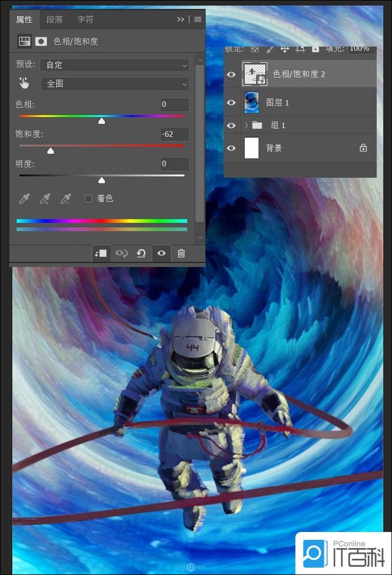
Task: Click the lock image pixels brush icon
Action: pyautogui.click(x=270, y=50)
